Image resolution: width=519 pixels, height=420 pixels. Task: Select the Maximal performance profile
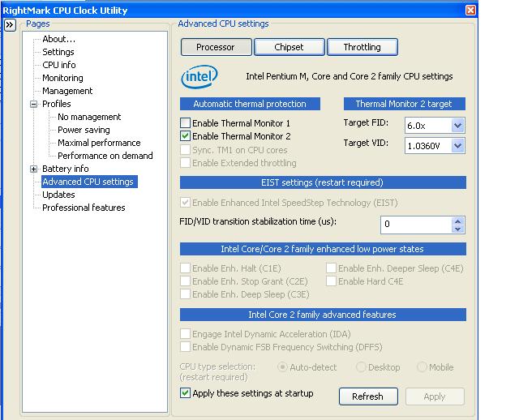[99, 143]
